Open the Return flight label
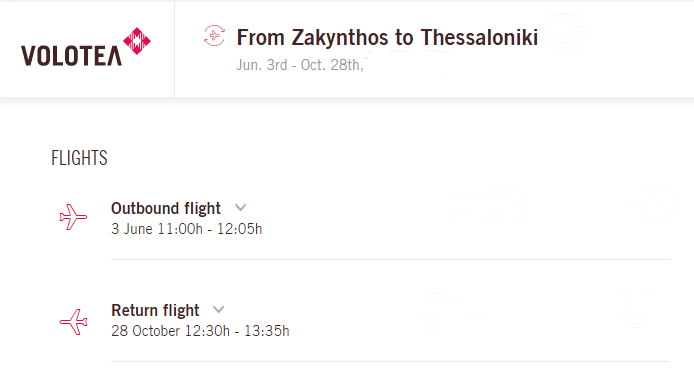The height and width of the screenshot is (379, 694). (x=155, y=310)
